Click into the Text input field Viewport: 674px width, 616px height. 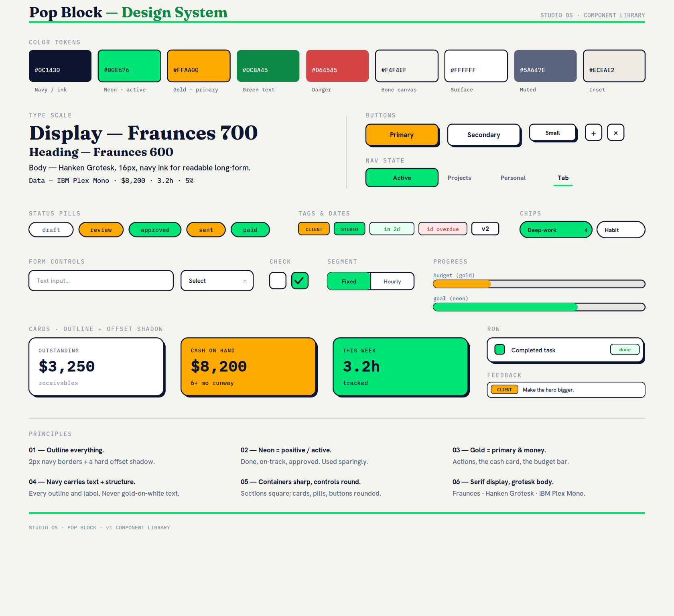[x=101, y=280]
